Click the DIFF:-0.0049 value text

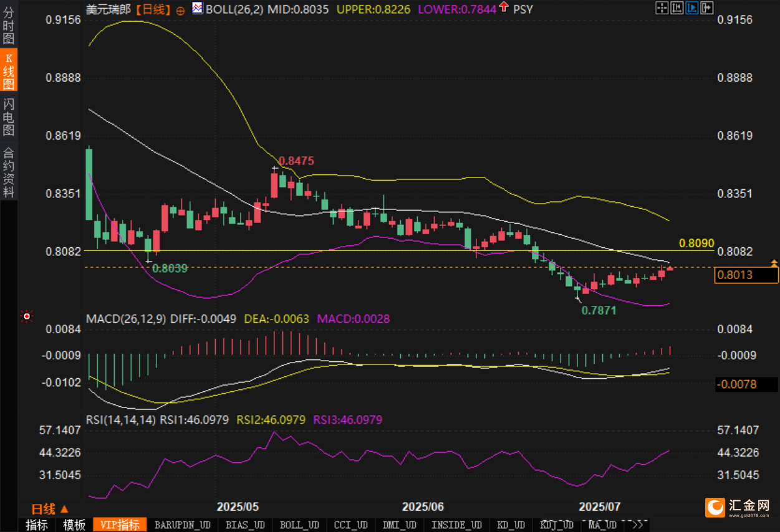point(203,318)
